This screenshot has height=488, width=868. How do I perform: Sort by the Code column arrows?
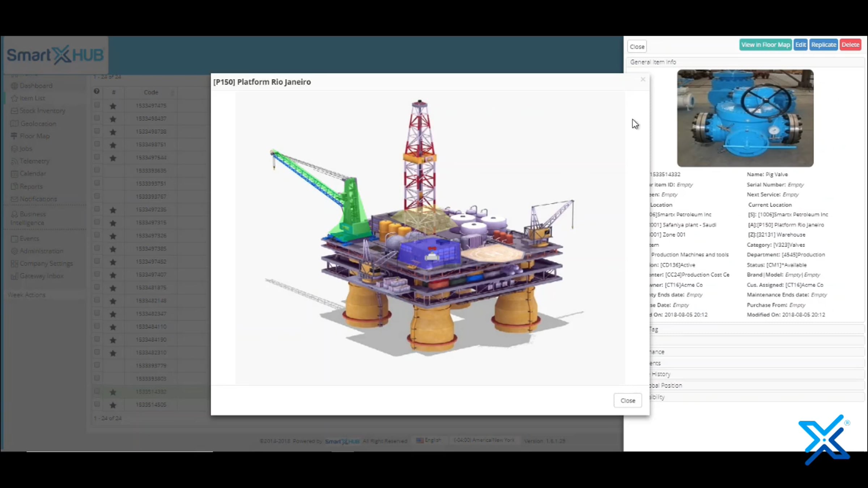point(173,93)
